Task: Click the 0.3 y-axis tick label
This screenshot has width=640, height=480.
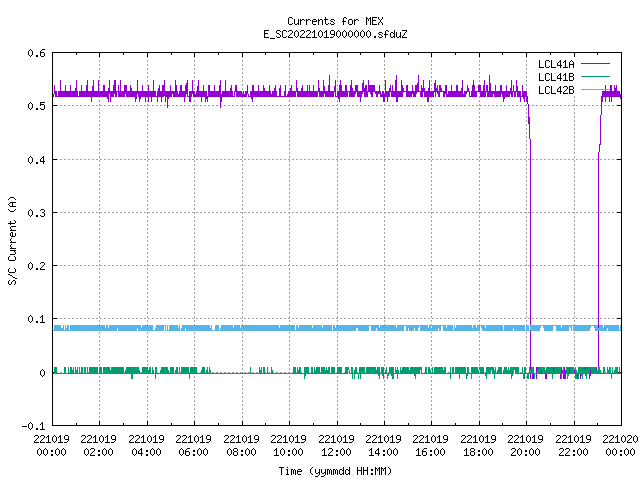Action: click(x=36, y=213)
